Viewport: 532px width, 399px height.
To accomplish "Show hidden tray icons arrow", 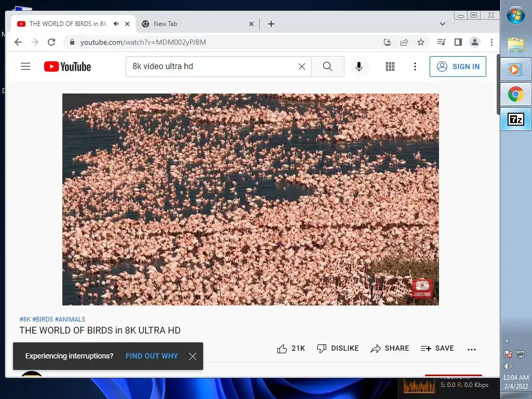I will click(x=507, y=341).
